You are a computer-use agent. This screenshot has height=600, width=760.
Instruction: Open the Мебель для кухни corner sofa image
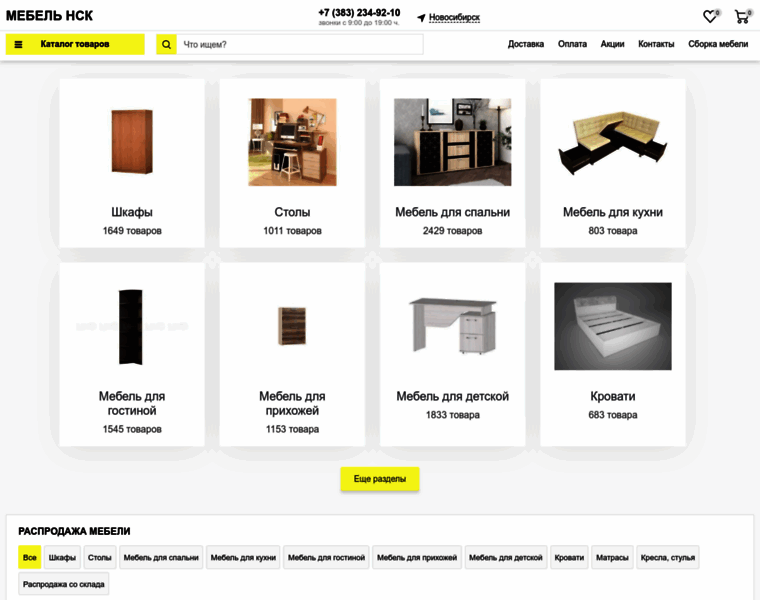pos(613,142)
